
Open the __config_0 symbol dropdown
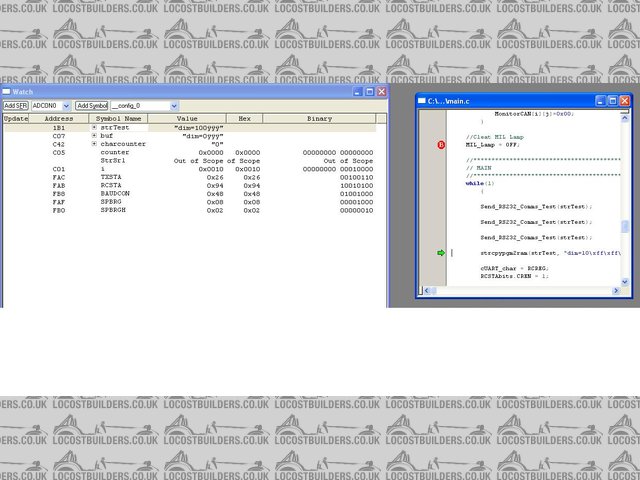[174, 105]
